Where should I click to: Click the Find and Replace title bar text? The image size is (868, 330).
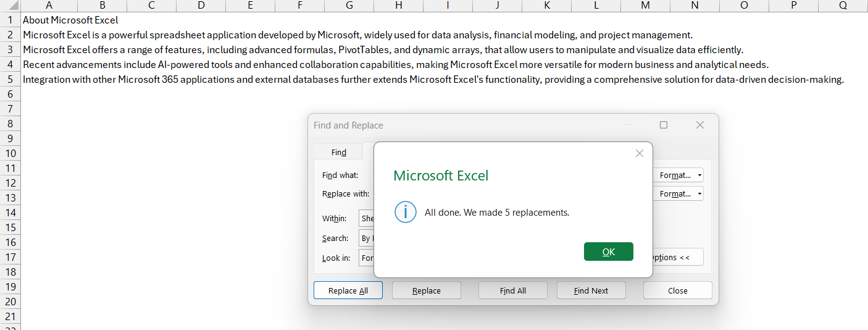coord(348,125)
